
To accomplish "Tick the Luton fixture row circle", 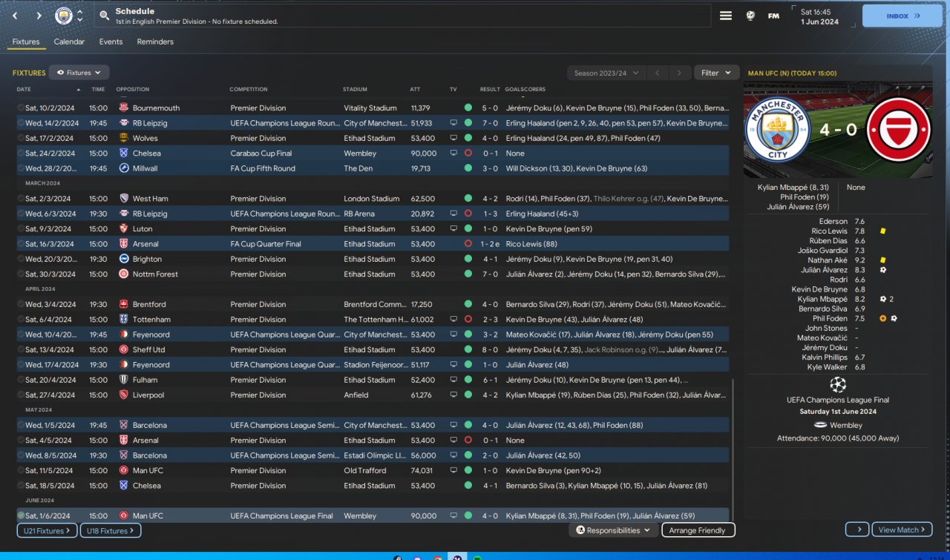I will [x=21, y=228].
